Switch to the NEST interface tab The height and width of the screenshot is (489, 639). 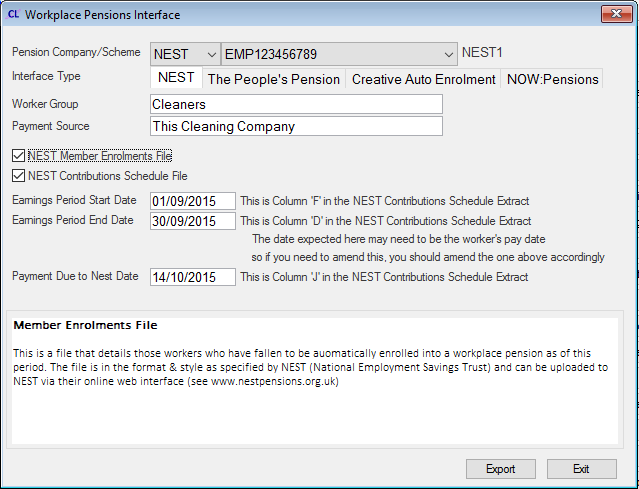tap(176, 78)
